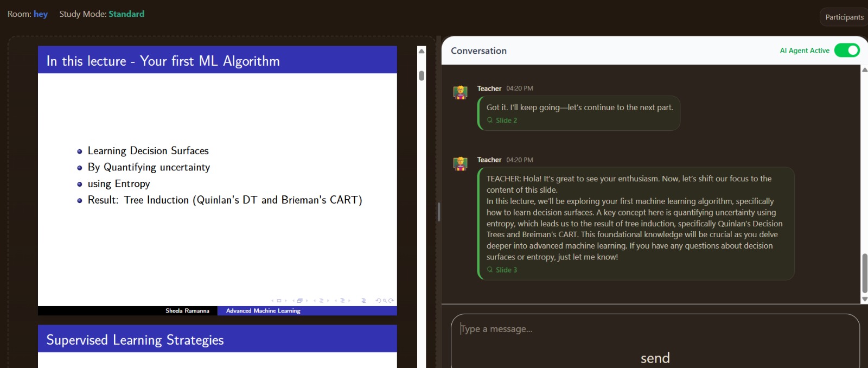Click the Beamer frame navigation stacked-pages icon
Viewport: 868px width, 368px height.
coord(299,301)
